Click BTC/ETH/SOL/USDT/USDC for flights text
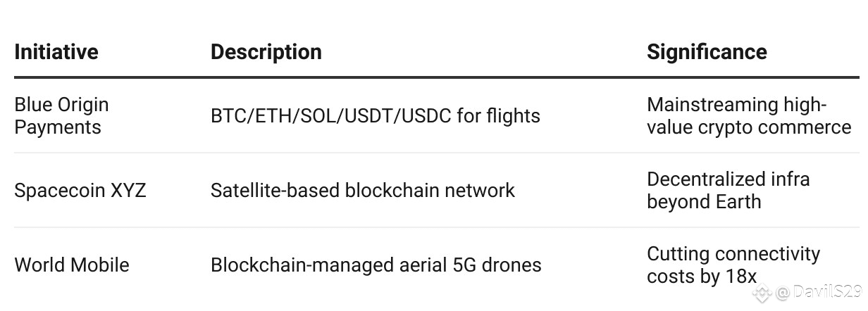 click(x=376, y=116)
